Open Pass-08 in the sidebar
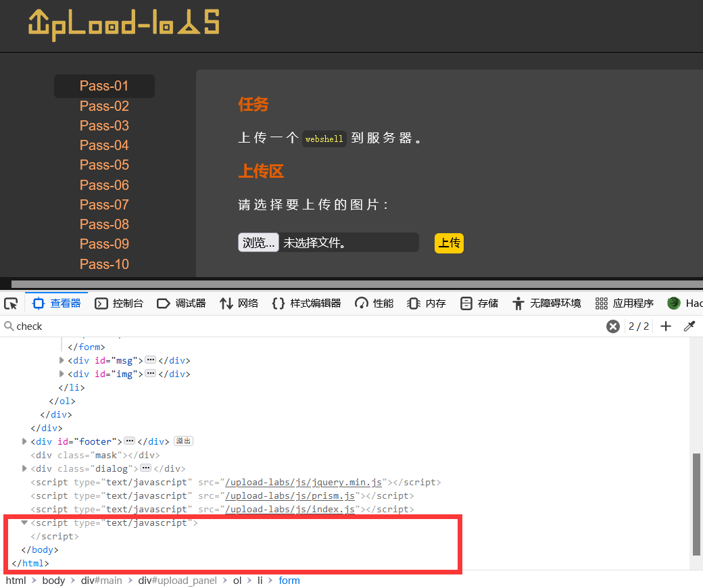 click(104, 224)
